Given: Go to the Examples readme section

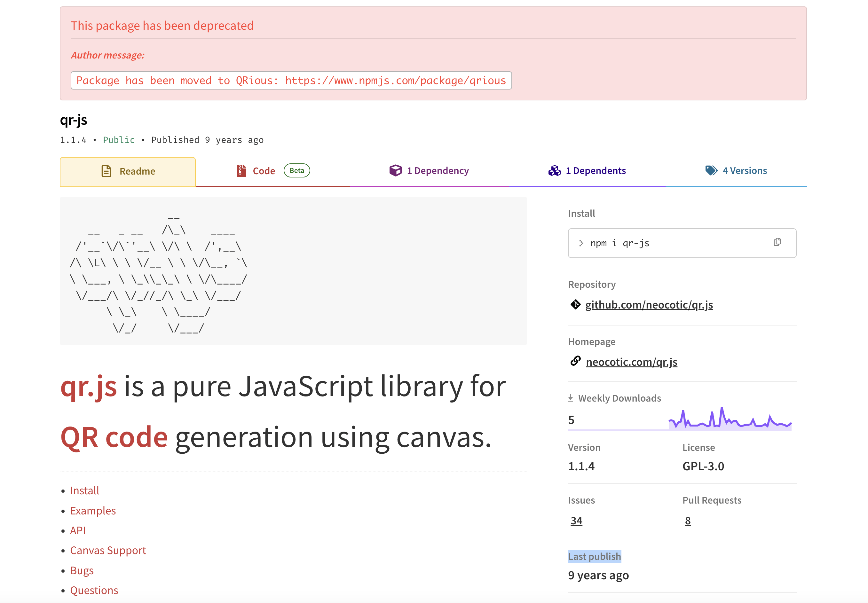Looking at the screenshot, I should (x=93, y=511).
